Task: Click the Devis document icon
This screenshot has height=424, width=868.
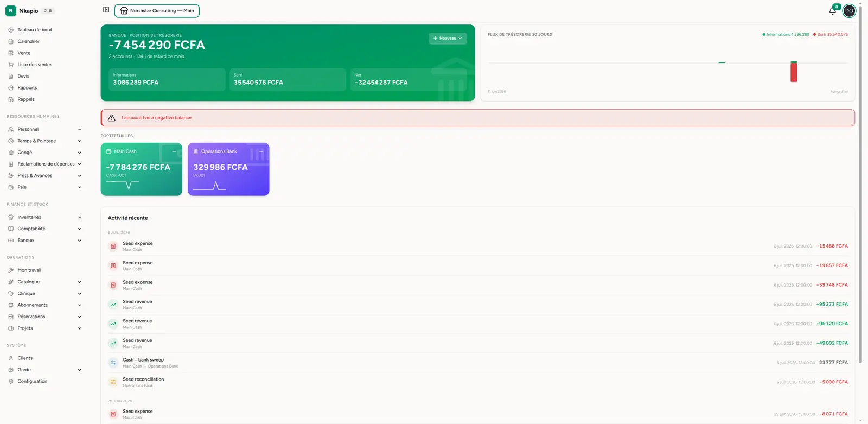Action: 11,76
